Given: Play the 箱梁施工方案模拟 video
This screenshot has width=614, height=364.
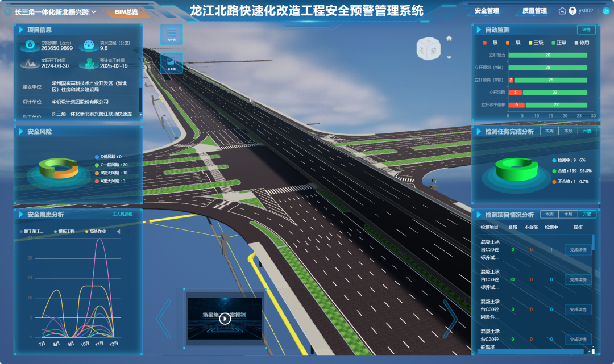Looking at the screenshot, I should [x=225, y=319].
